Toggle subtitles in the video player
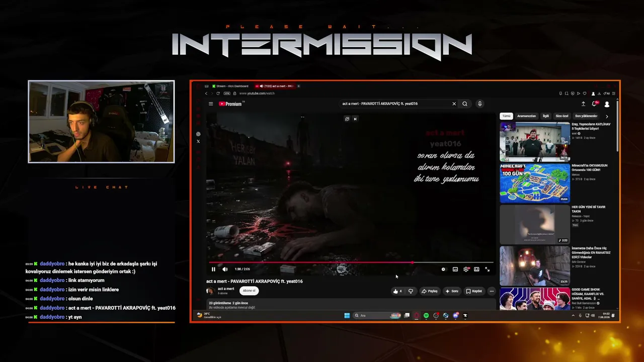 (455, 269)
